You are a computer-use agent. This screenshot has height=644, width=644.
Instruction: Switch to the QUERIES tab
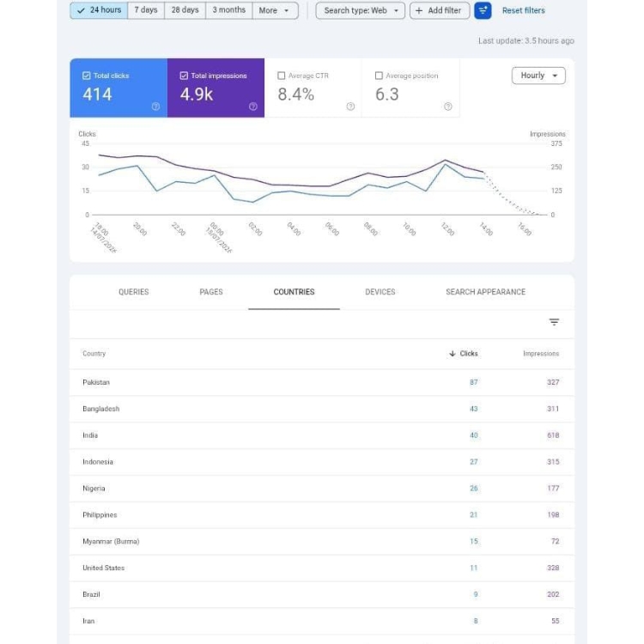pos(133,292)
